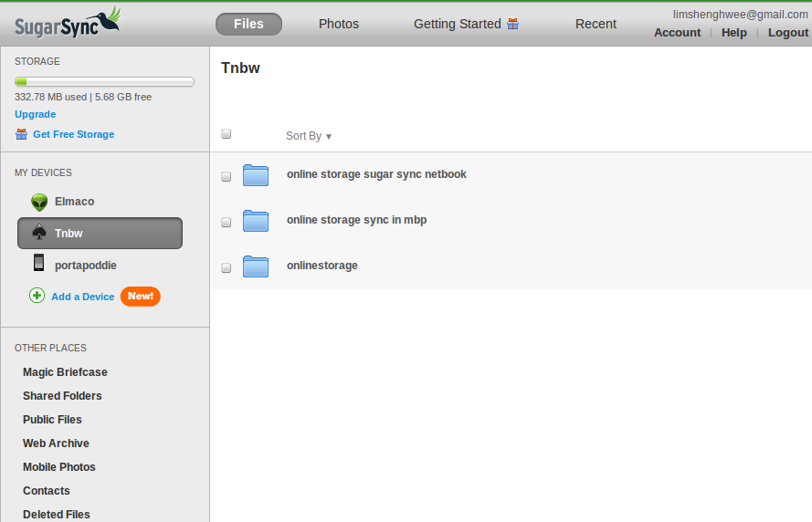Check the box for online storage sugar sync netbook

[x=227, y=177]
